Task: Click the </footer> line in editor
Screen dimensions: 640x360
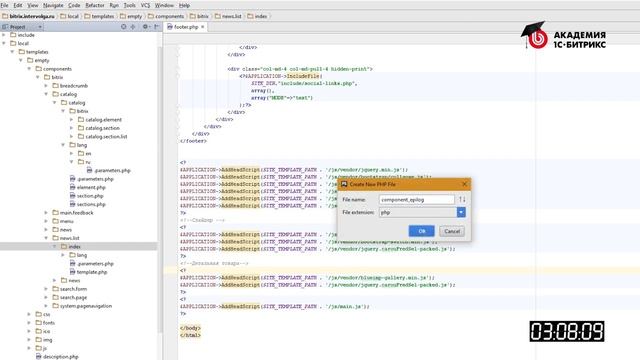Action: coord(193,141)
